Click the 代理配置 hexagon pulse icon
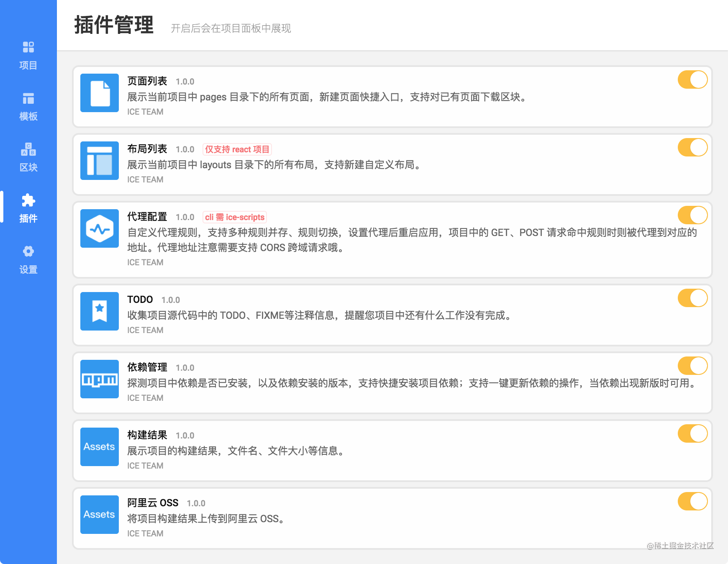 [100, 228]
